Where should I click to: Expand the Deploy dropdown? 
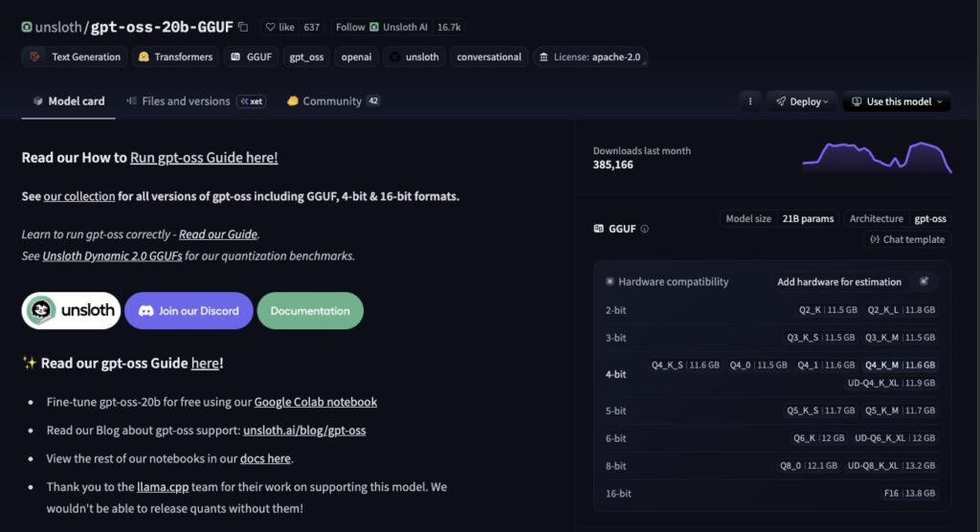pyautogui.click(x=802, y=101)
